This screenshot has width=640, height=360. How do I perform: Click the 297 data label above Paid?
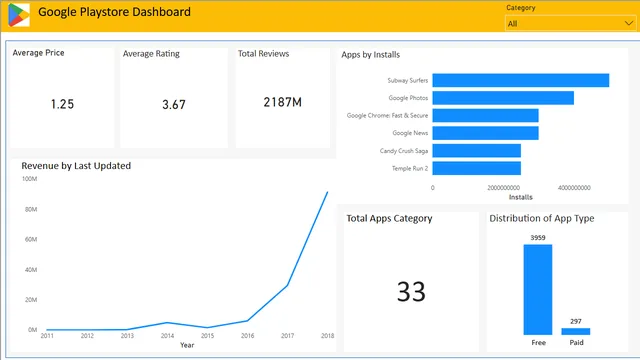[x=576, y=321]
